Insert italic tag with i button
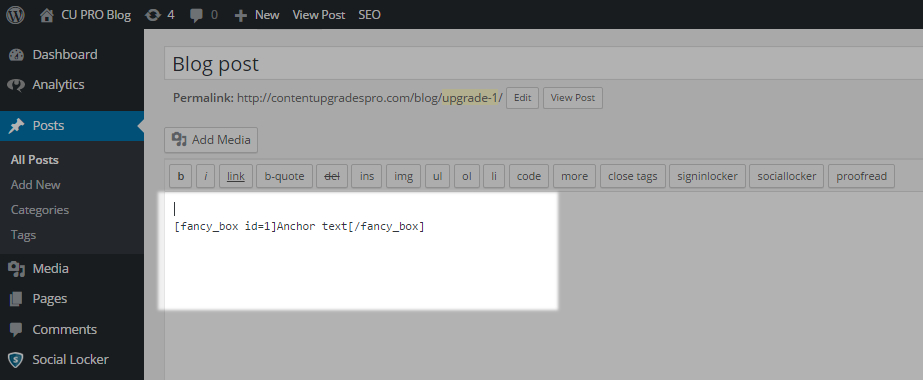Screen dimensions: 923x380 click(x=205, y=176)
